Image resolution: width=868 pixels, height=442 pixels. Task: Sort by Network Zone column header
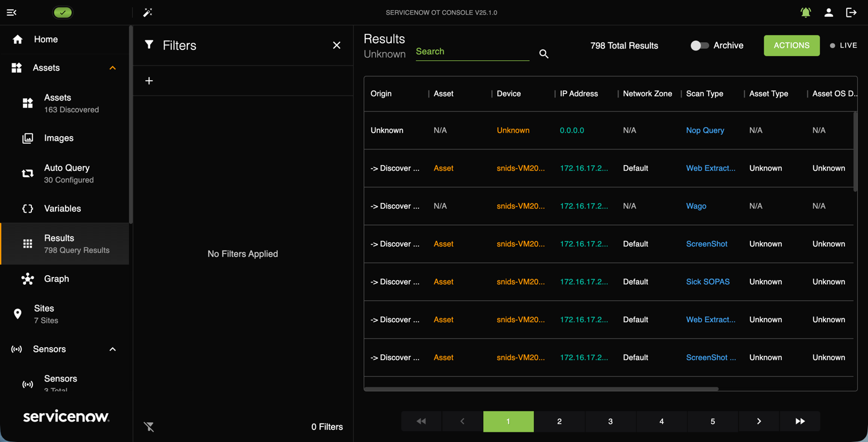[647, 94]
